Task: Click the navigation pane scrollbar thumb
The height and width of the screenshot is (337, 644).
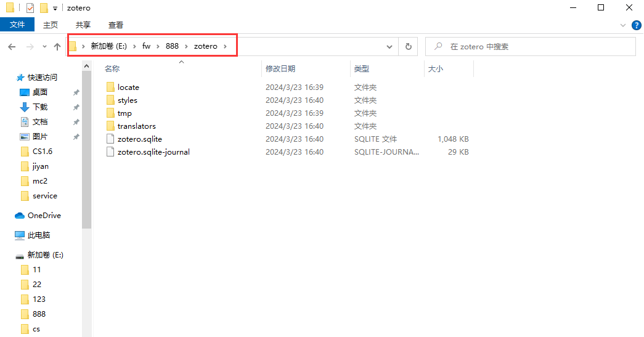Action: 86,150
